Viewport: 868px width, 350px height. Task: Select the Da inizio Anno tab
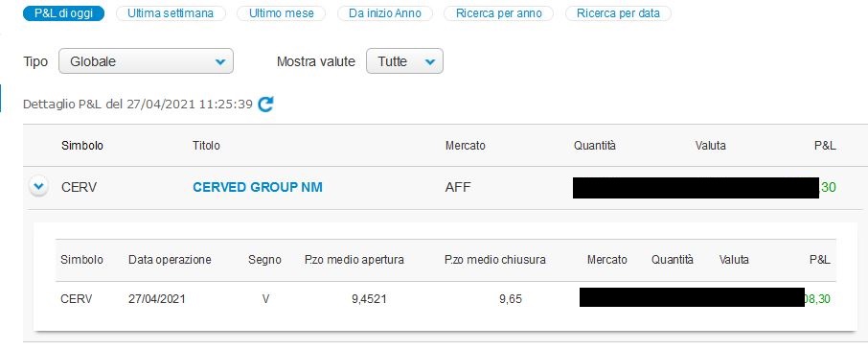click(385, 13)
